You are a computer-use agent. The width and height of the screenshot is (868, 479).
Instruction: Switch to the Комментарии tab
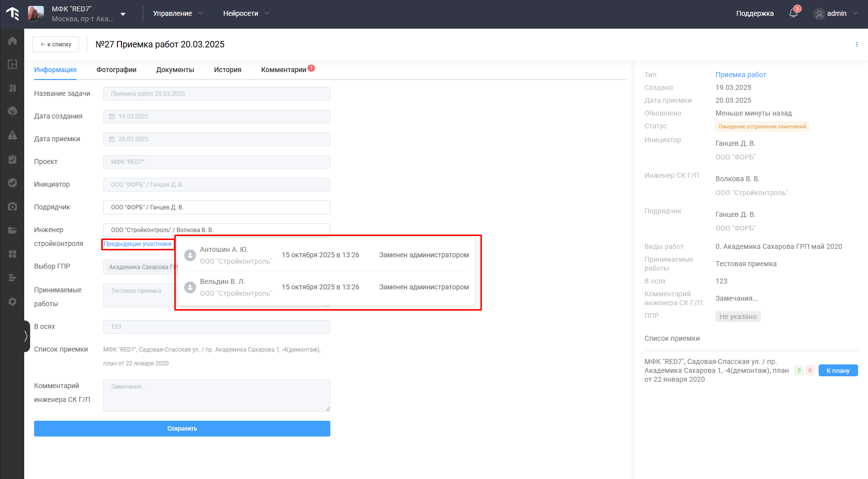284,70
